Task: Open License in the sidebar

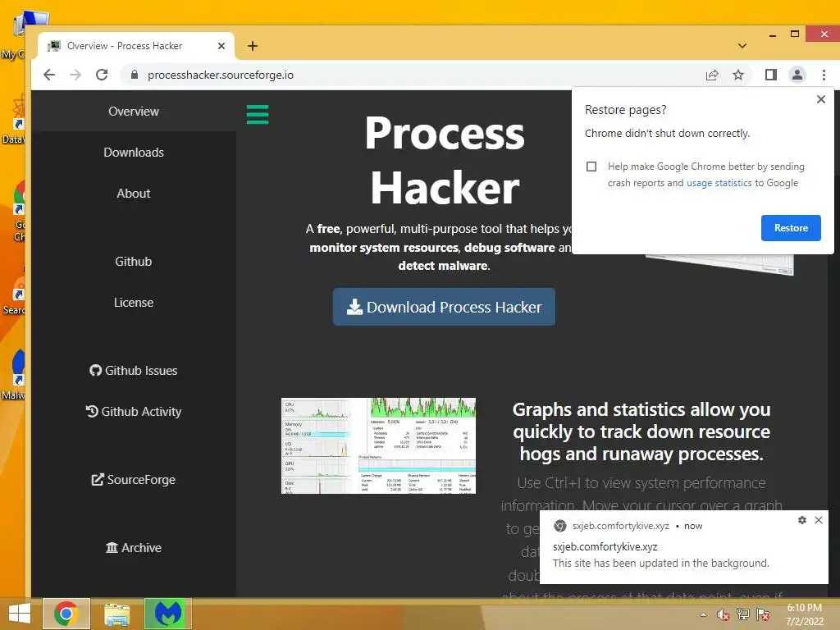Action: point(134,303)
